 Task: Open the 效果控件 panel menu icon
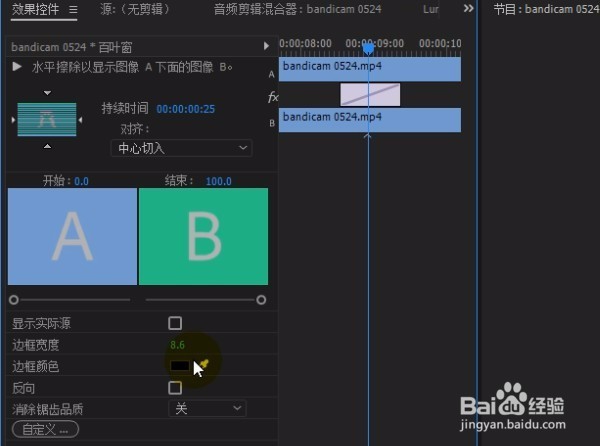tap(73, 9)
